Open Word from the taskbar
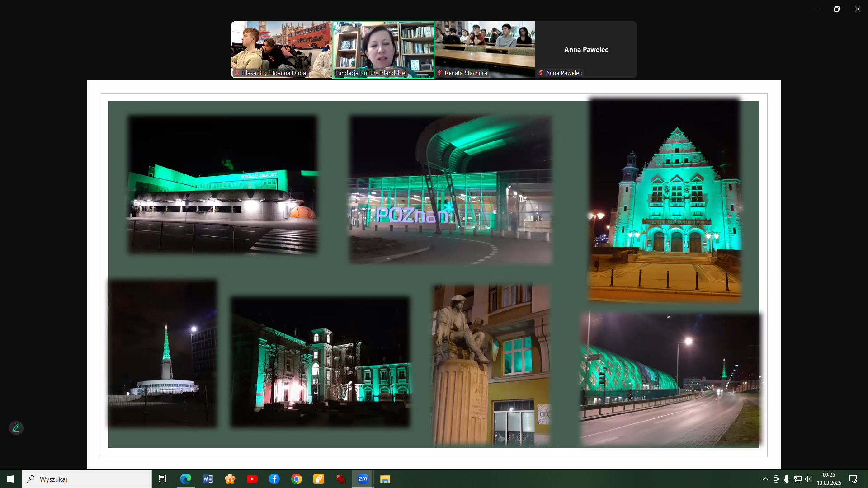 [208, 479]
